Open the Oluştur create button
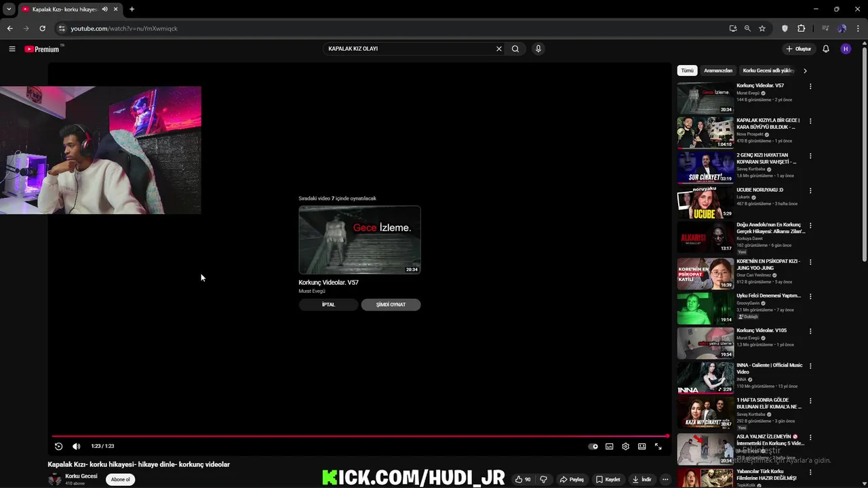This screenshot has width=868, height=488. (x=799, y=49)
